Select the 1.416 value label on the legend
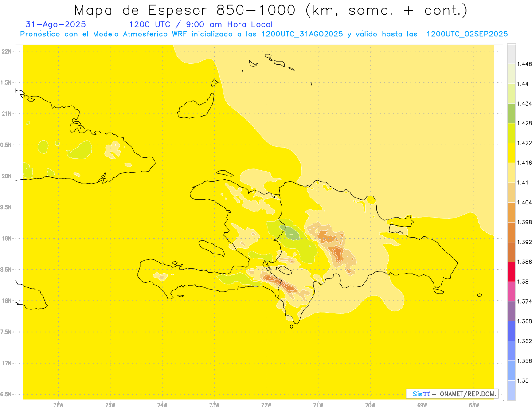 (524, 163)
